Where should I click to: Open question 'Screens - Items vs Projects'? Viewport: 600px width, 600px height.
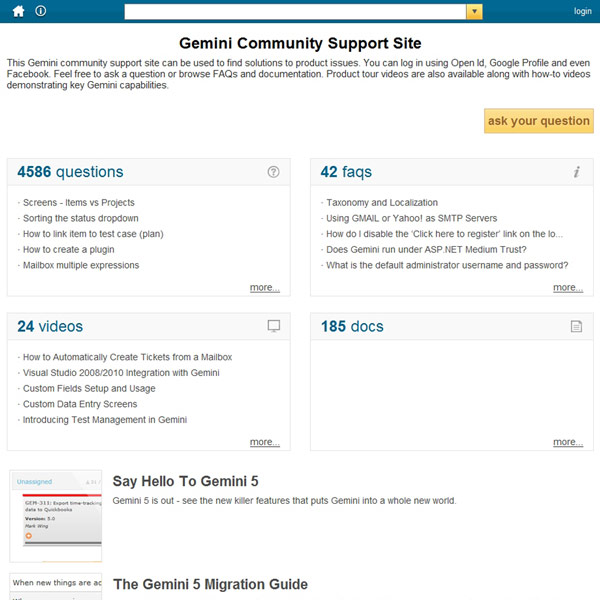[79, 202]
